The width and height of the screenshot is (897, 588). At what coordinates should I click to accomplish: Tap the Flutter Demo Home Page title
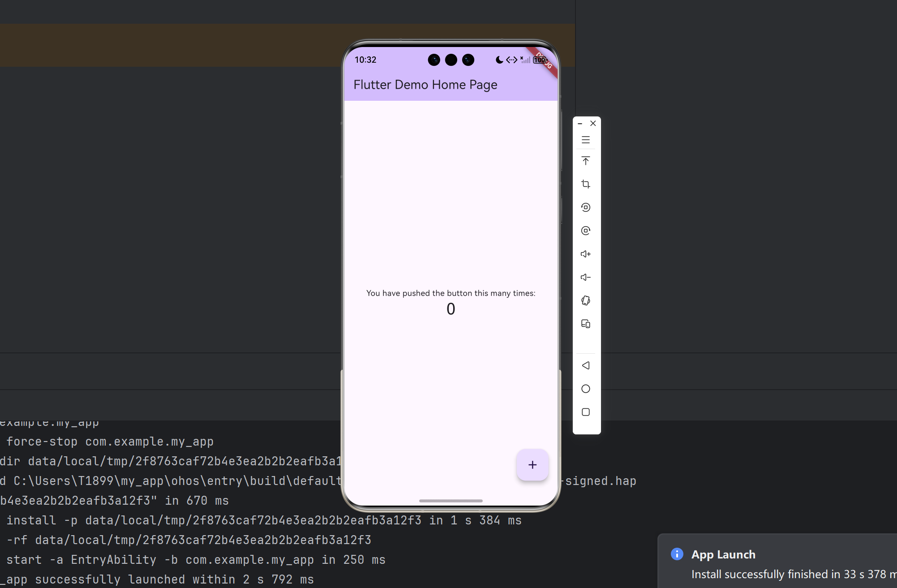(425, 85)
